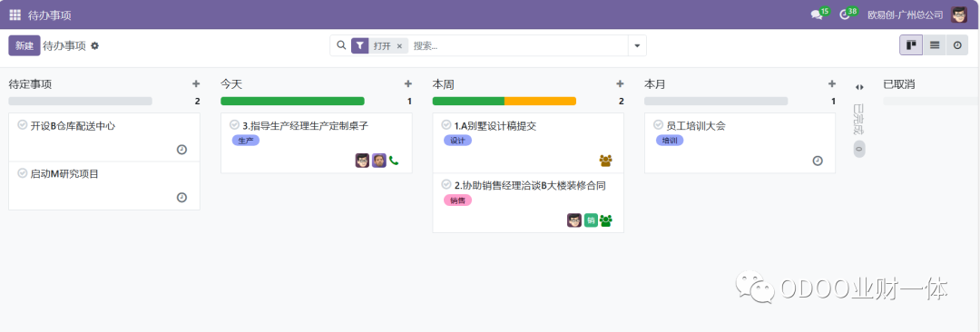
Task: Click first assignee avatar on 指导生产经理 card
Action: [362, 161]
